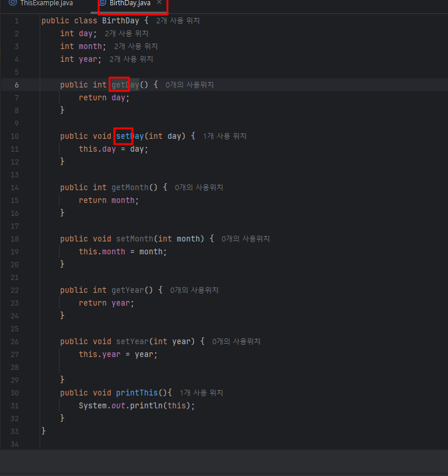Click the System.out.println(this) statement
Viewport: 448px width, 476px height.
137,405
